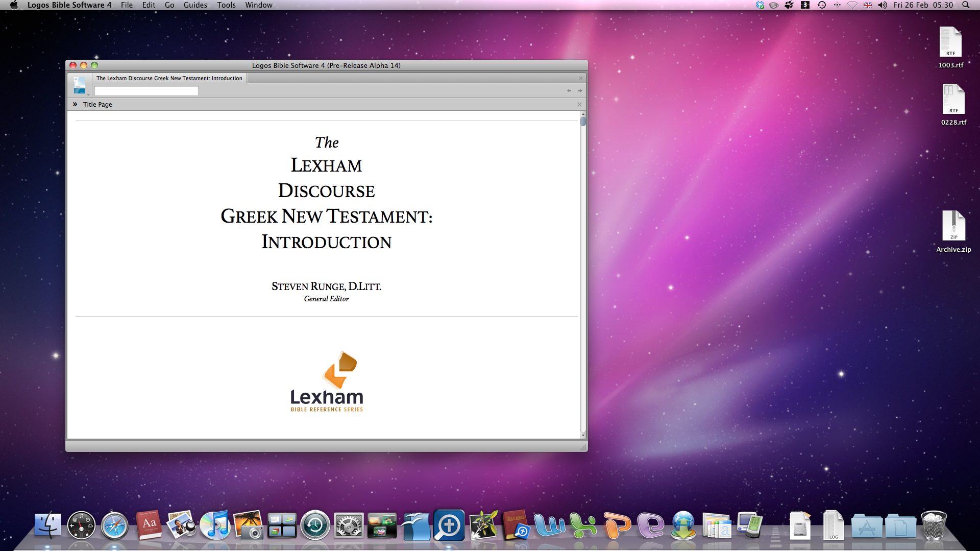Open the Documents folder stack
This screenshot has width=980, height=551.
coord(900,525)
